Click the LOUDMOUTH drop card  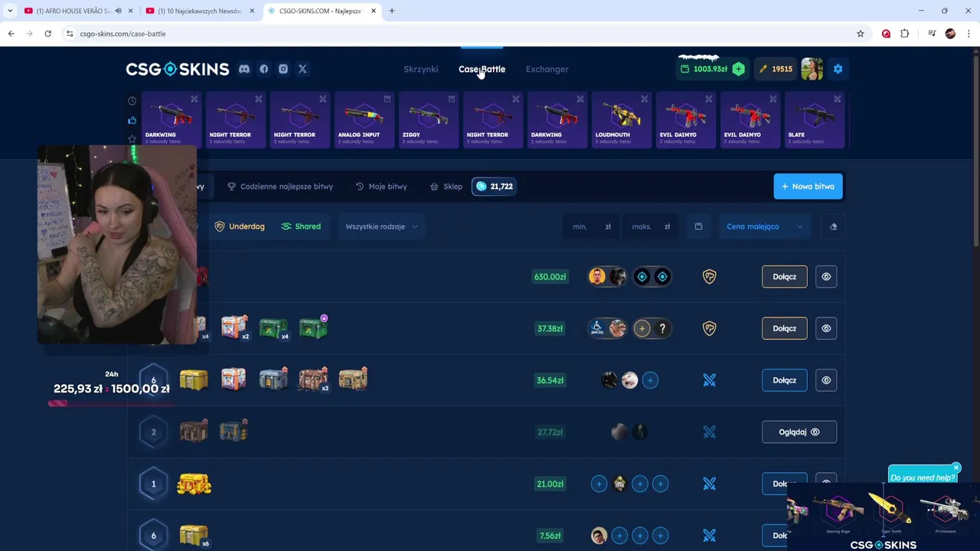pos(621,120)
